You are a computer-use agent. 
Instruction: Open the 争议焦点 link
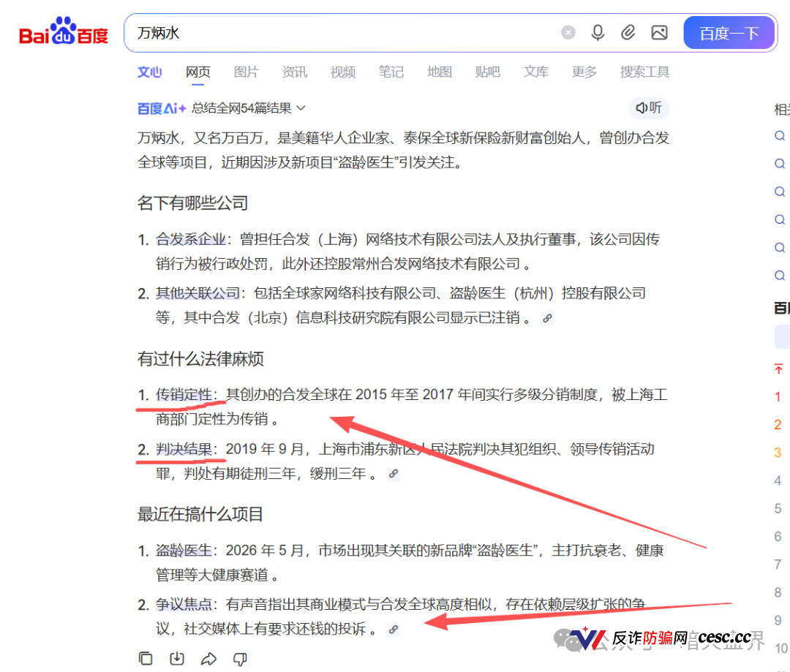tap(184, 605)
